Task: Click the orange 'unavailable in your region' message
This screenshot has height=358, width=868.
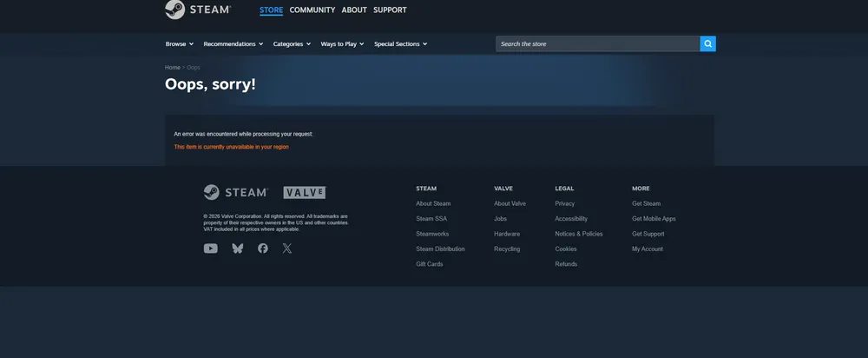Action: coord(232,147)
